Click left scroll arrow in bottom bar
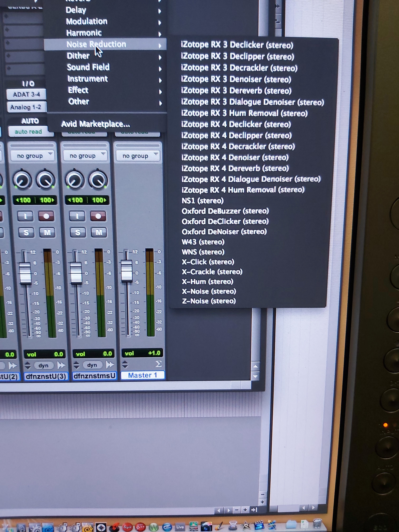Image resolution: width=399 pixels, height=532 pixels. coord(219,510)
